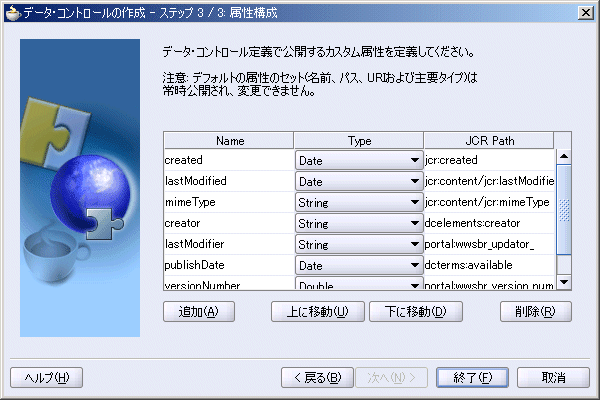The image size is (600, 400).
Task: Select the 'creator' name cell
Action: (229, 223)
